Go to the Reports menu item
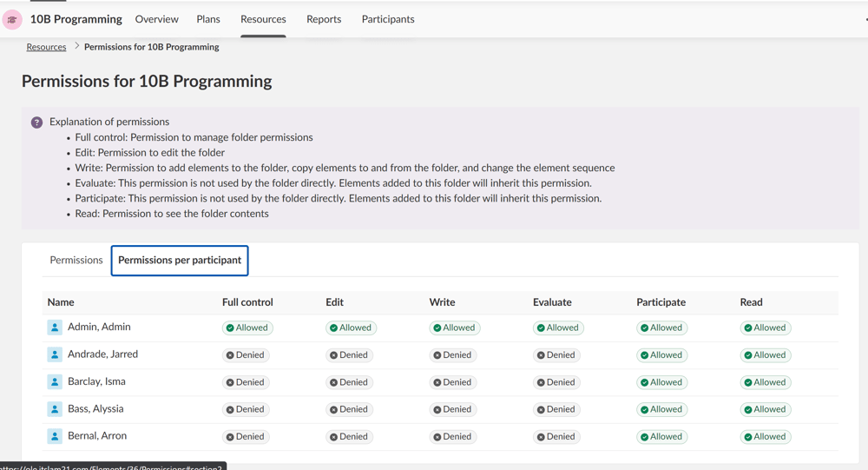The height and width of the screenshot is (470, 868). (324, 19)
